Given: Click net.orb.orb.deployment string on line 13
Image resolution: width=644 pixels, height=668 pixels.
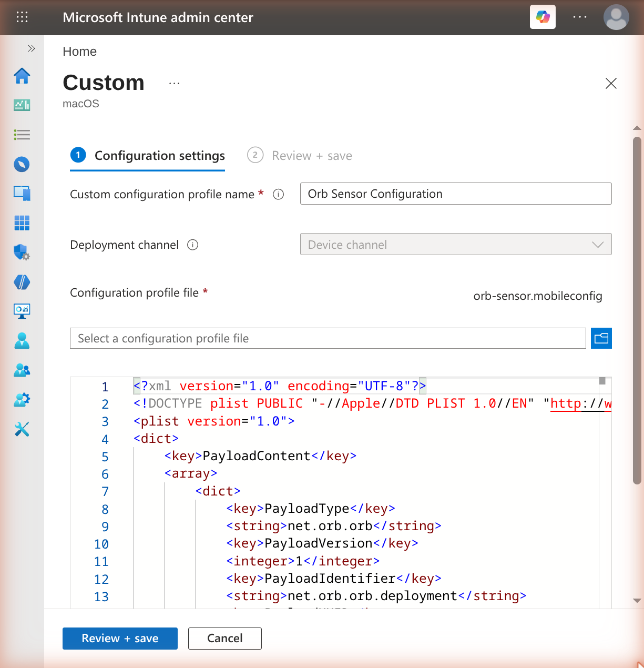Looking at the screenshot, I should [376, 596].
